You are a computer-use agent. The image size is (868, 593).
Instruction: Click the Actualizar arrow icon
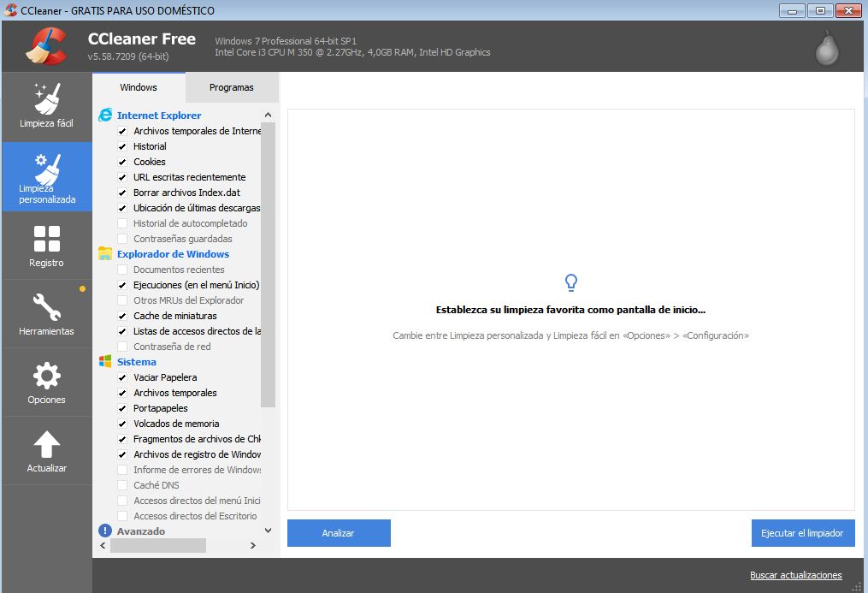pyautogui.click(x=47, y=444)
